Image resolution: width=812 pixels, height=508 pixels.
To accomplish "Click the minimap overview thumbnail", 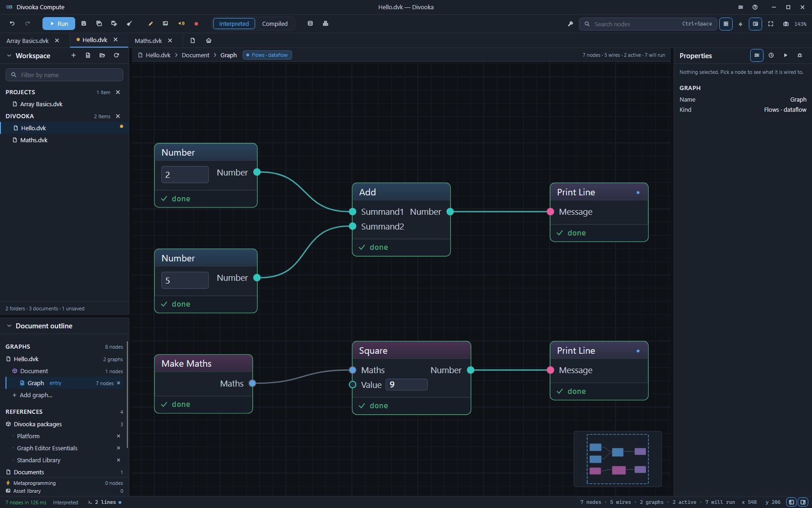I will click(617, 459).
